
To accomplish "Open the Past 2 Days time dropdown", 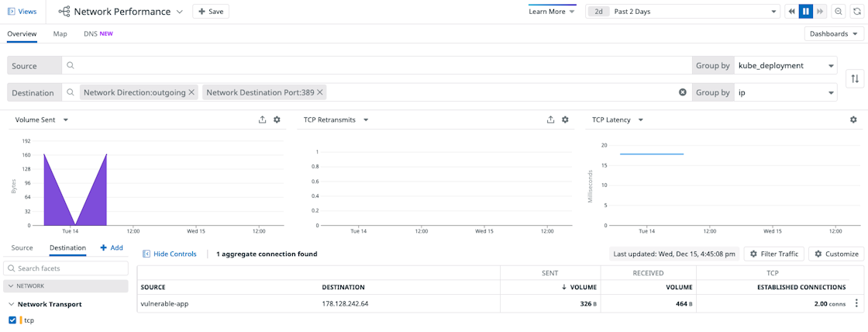I will pos(694,12).
